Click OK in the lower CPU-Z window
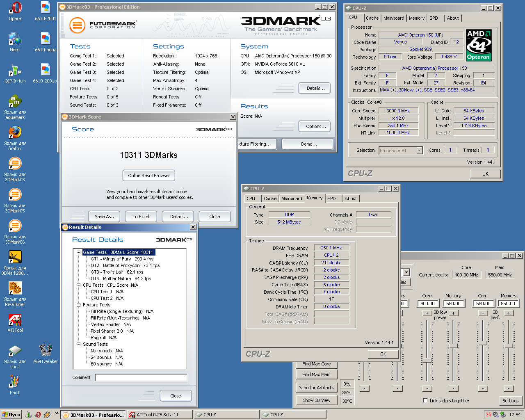525x420 pixels. (383, 354)
